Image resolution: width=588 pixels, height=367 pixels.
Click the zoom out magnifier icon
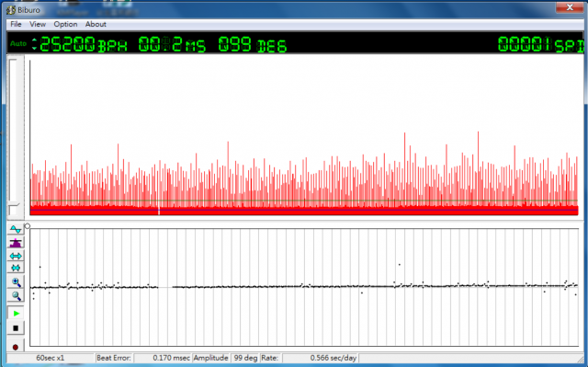click(16, 295)
